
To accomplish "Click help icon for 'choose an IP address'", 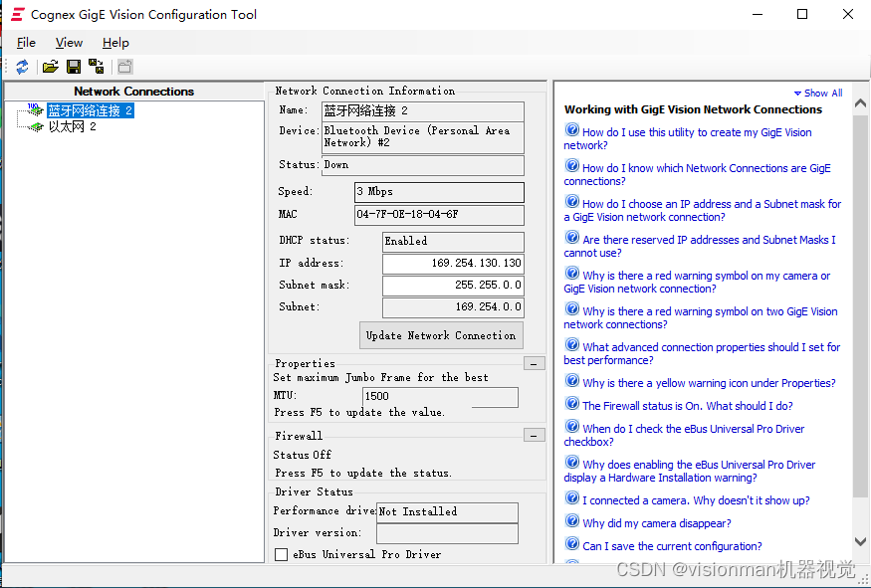I will [x=572, y=202].
